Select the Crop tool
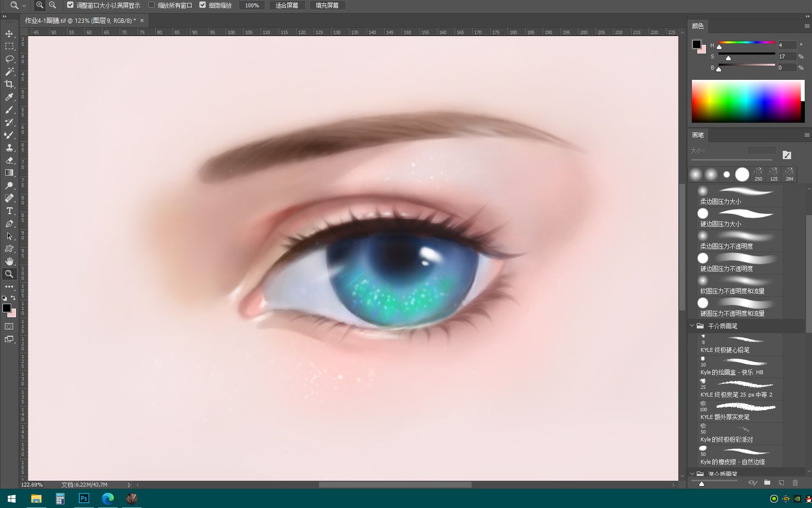The width and height of the screenshot is (812, 508). point(9,84)
